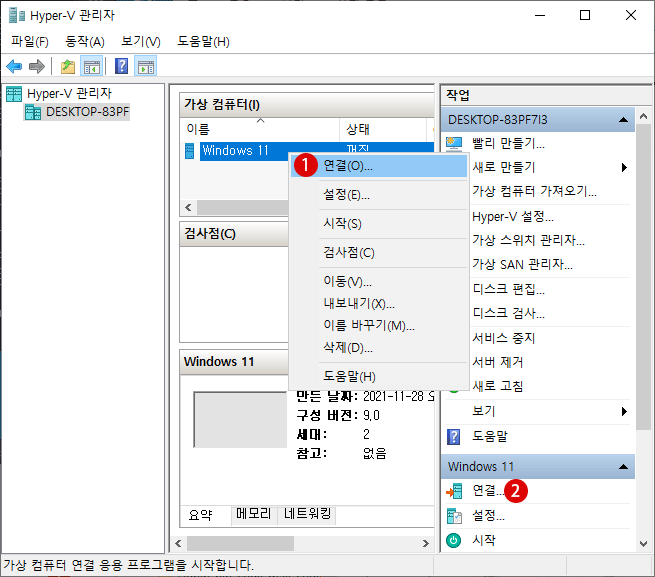Choose 연결(O)... from the context menu

click(379, 166)
